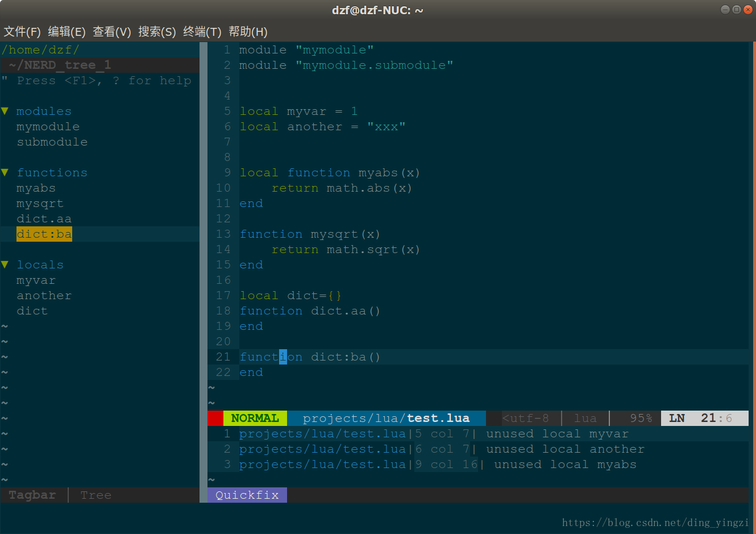The image size is (756, 534).
Task: Jump to the myabs function tag
Action: [x=36, y=188]
